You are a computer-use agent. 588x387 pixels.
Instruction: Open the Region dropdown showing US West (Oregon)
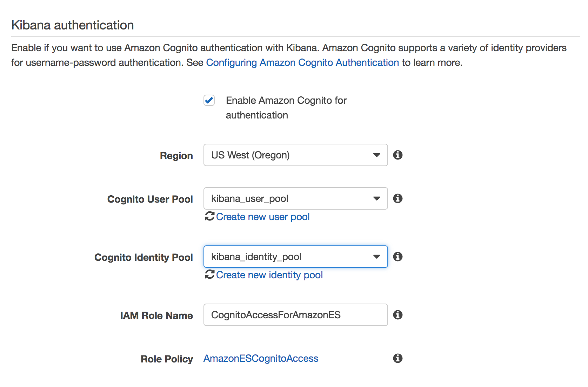coord(295,155)
